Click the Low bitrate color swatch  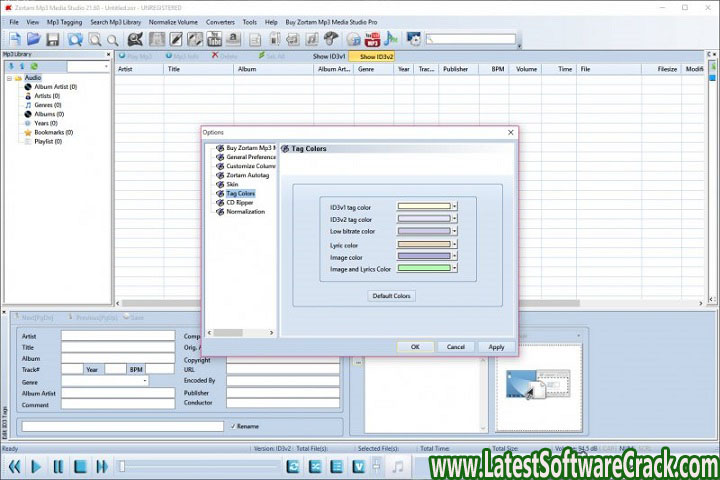pyautogui.click(x=424, y=231)
